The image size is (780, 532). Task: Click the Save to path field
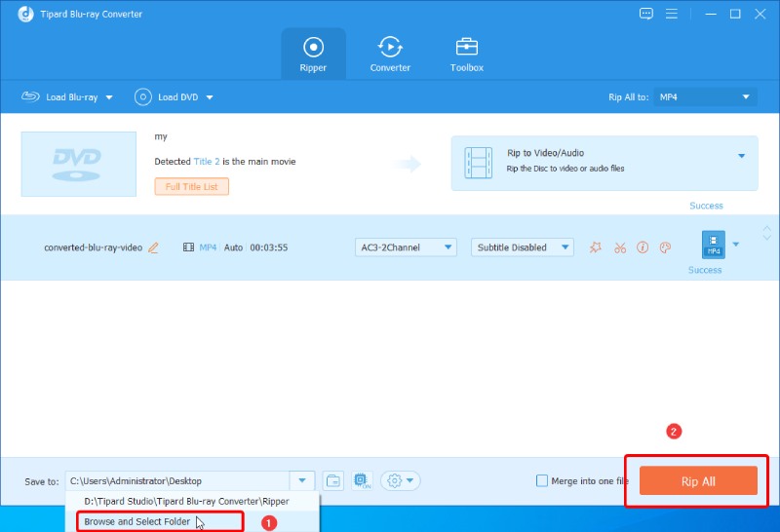pos(177,480)
